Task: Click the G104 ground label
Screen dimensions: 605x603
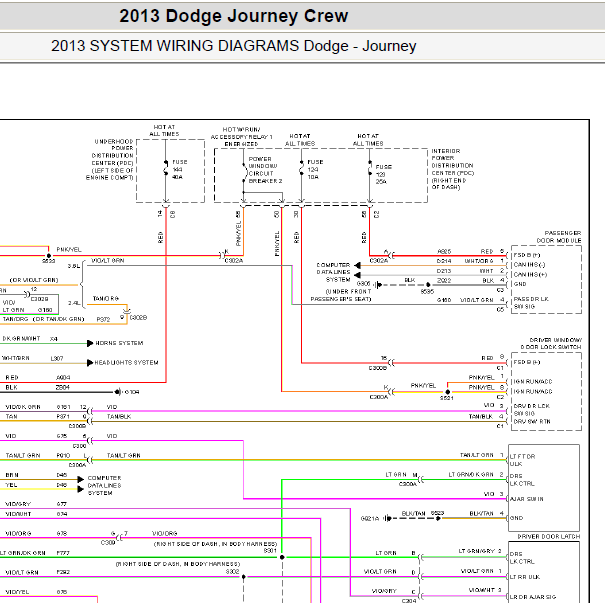Action: coord(132,392)
